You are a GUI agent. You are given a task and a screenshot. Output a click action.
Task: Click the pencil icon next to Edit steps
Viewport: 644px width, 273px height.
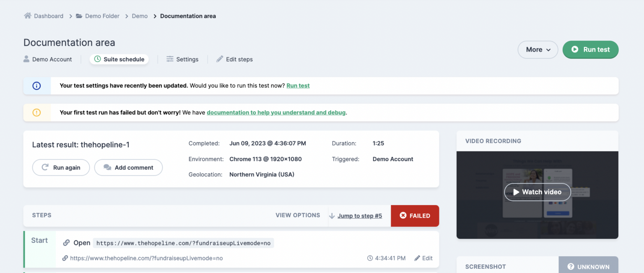(x=219, y=59)
